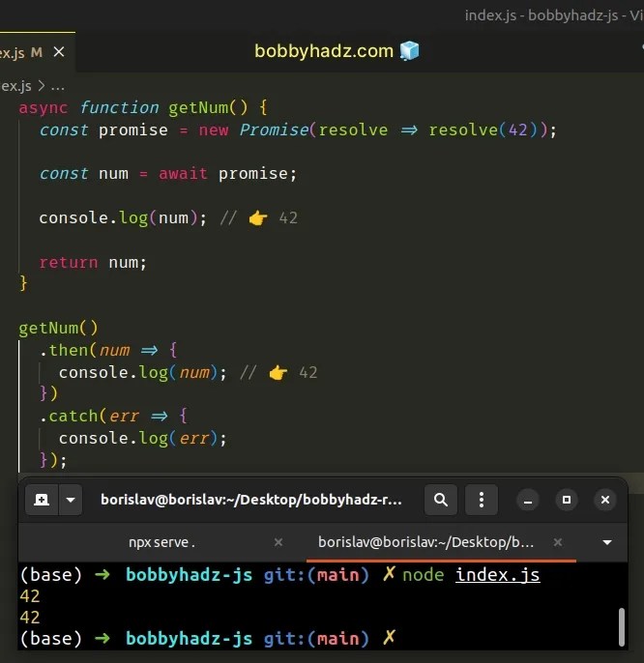644x663 pixels.
Task: Select the borislav@borislav Desktop terminal tab
Action: coord(425,542)
